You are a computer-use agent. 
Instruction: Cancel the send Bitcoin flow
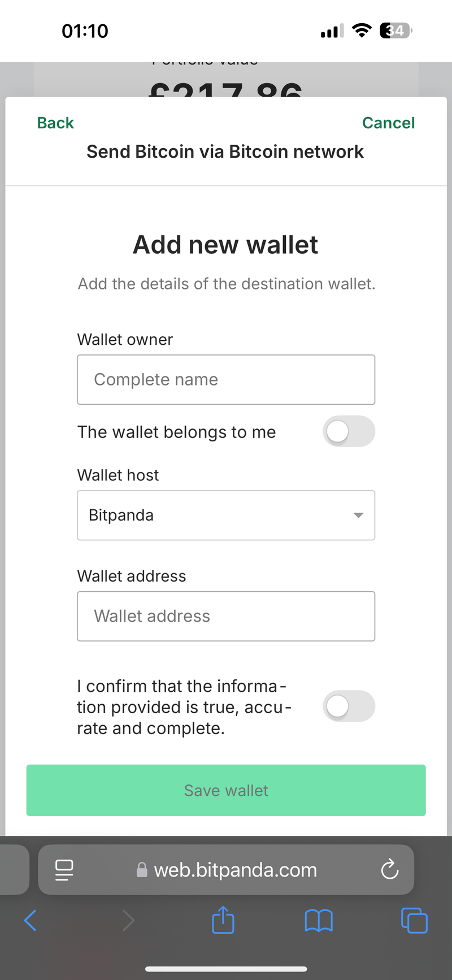click(x=388, y=123)
